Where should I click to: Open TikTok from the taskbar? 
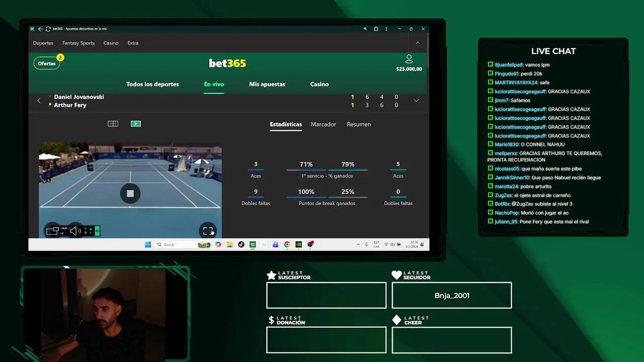(241, 244)
